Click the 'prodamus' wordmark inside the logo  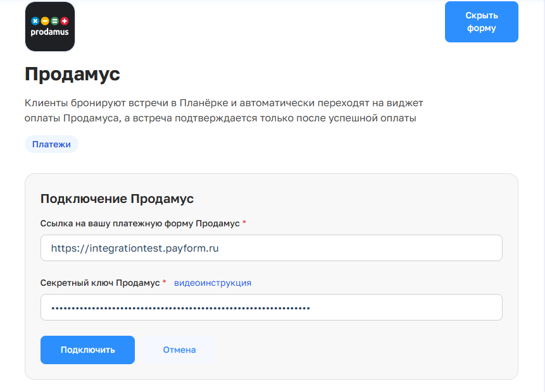click(x=50, y=32)
